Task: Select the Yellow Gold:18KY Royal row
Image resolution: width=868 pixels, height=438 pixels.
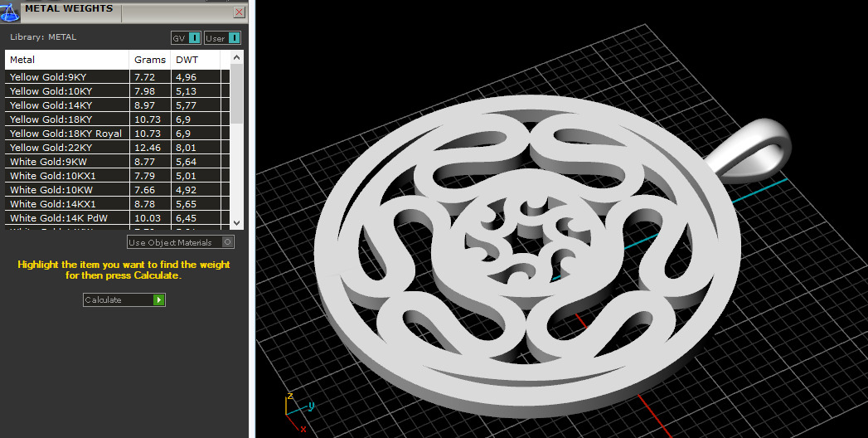Action: pos(118,134)
